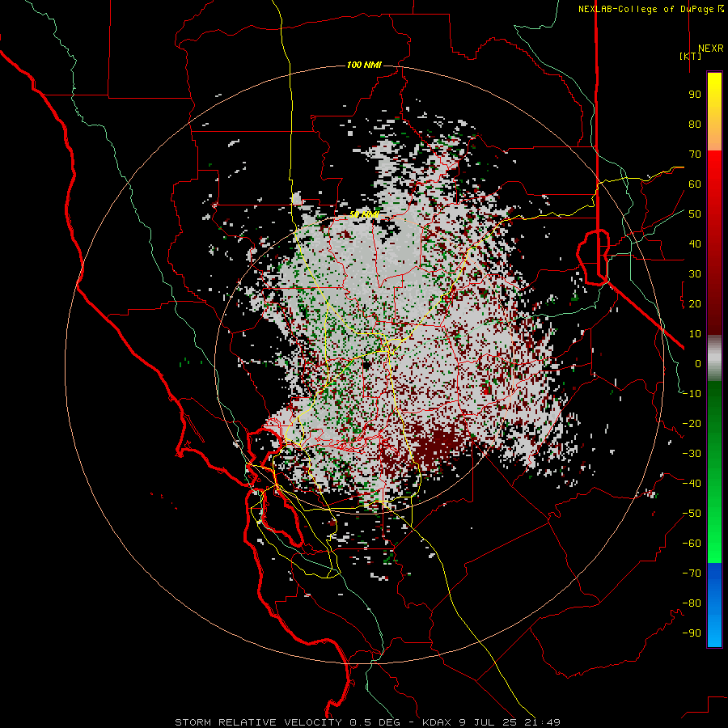Viewport: 728px width, 728px height.
Task: Click the positive 60 scale value
Action: (x=695, y=184)
